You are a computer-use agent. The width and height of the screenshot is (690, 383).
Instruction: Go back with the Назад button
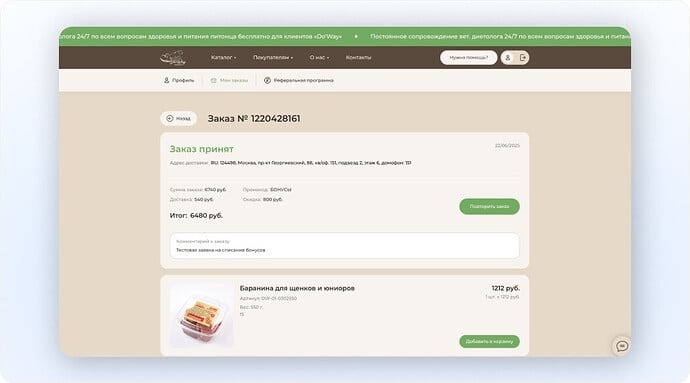coord(179,118)
